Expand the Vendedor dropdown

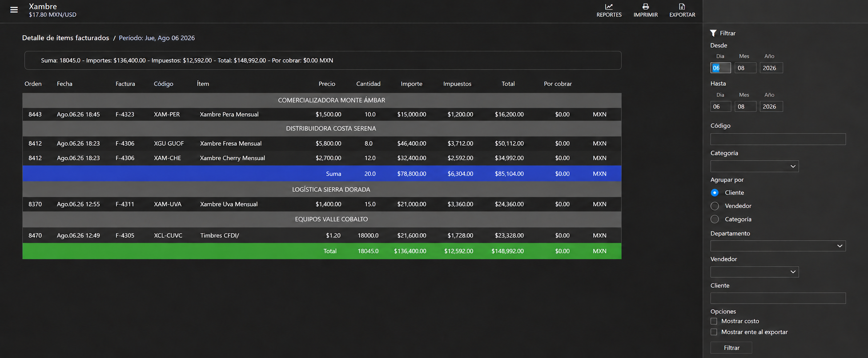(755, 272)
